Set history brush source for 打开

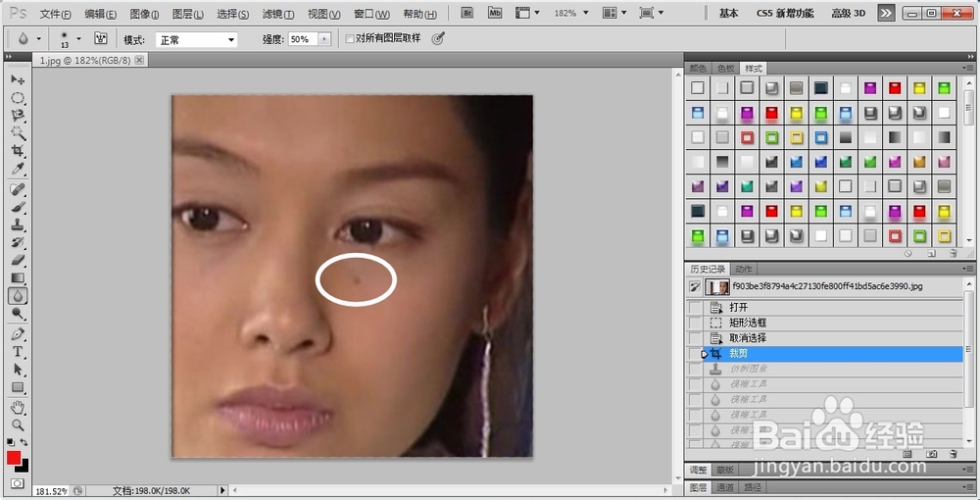(x=695, y=308)
